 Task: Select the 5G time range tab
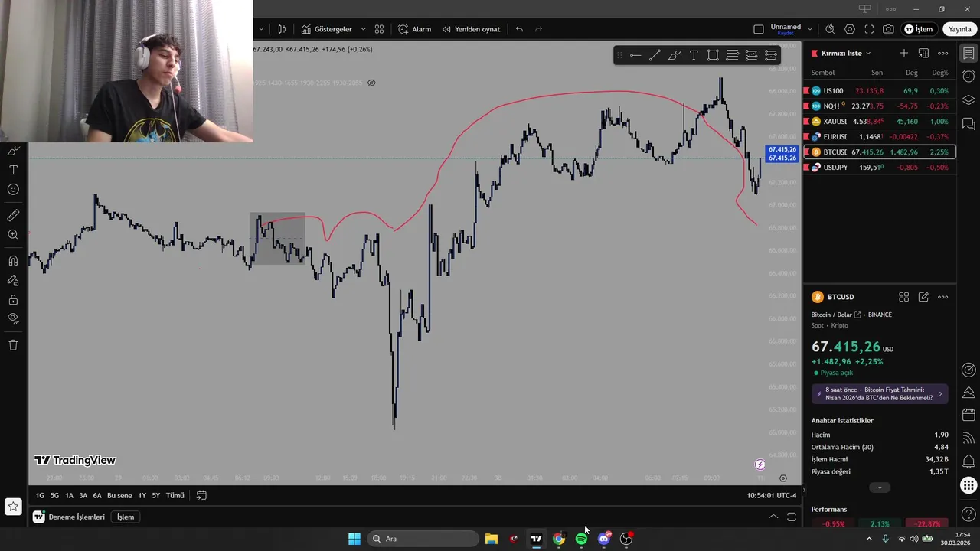click(x=54, y=496)
